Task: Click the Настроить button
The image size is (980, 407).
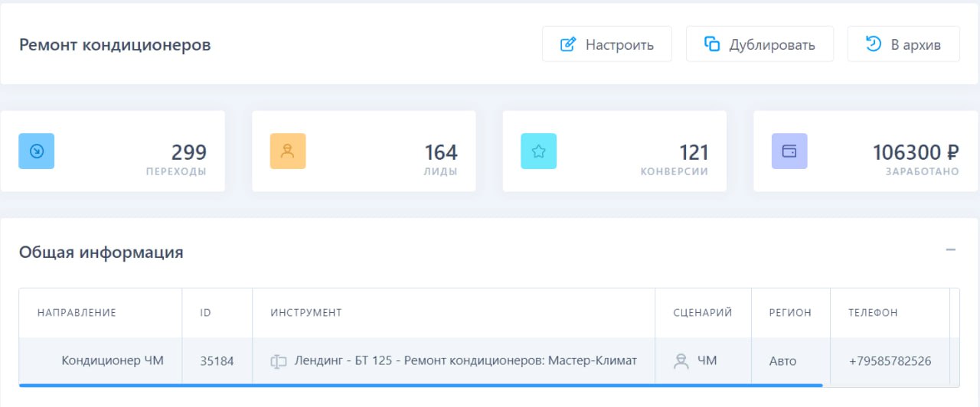Action: [x=606, y=44]
